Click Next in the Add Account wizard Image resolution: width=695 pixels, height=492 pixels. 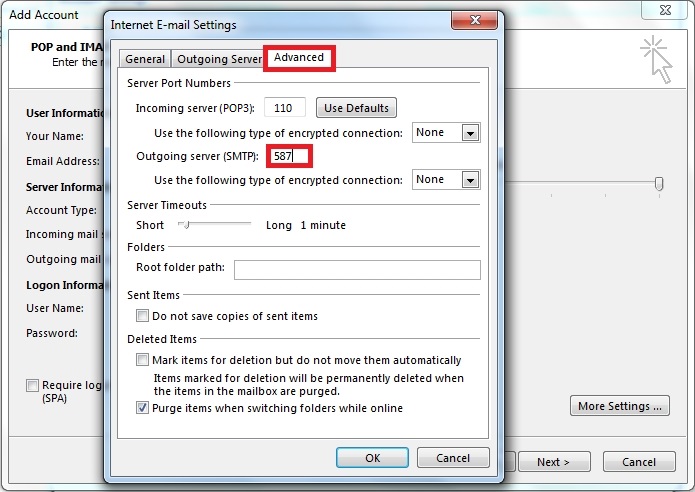point(553,462)
